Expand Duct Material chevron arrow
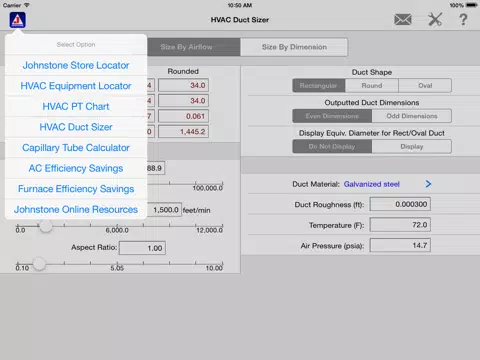This screenshot has height=360, width=480. [428, 184]
